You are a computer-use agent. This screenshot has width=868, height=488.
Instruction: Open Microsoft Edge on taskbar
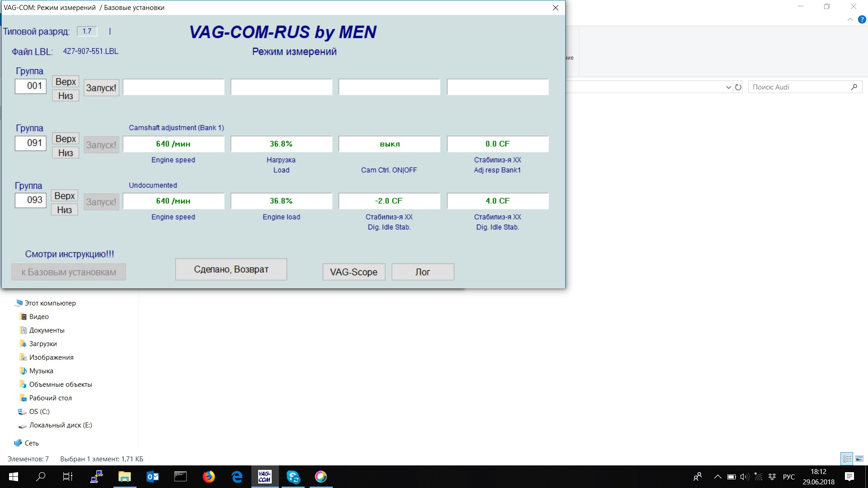point(236,477)
